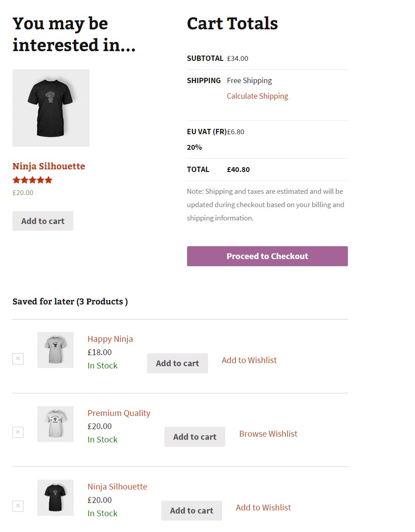The height and width of the screenshot is (532, 415).
Task: Remove saved Ninja Silhouette item
Action: pos(18,506)
